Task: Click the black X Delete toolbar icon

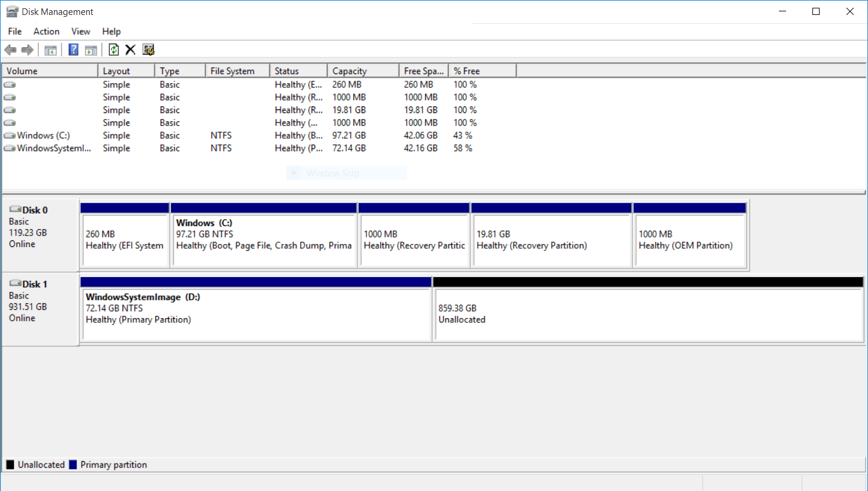Action: click(x=130, y=50)
